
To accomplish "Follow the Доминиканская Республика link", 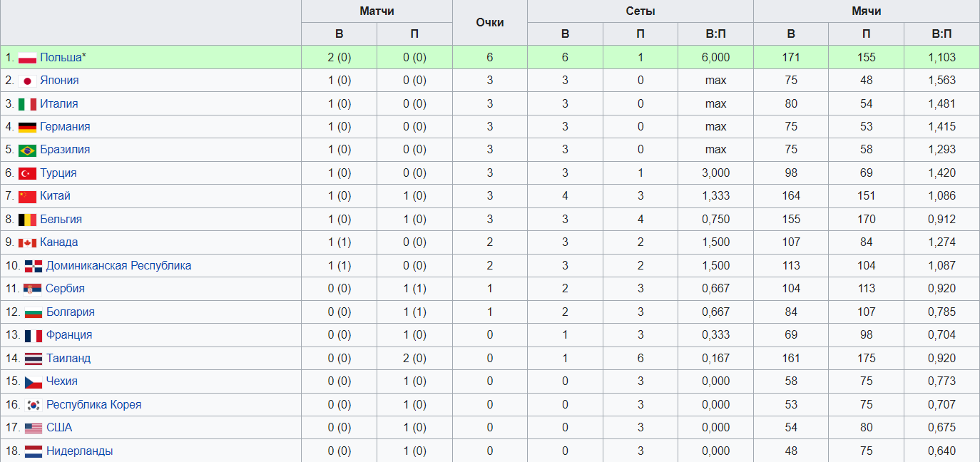I will point(118,266).
